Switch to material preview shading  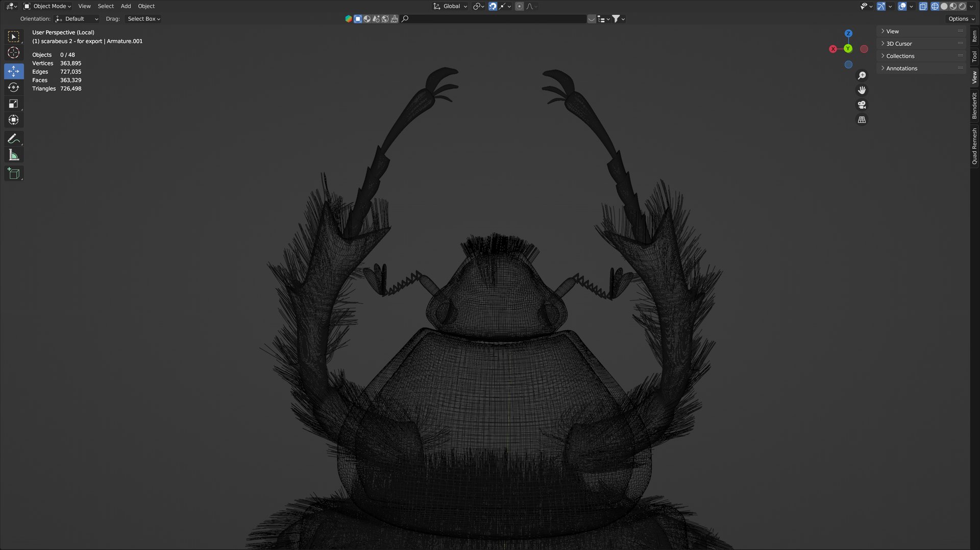point(953,6)
